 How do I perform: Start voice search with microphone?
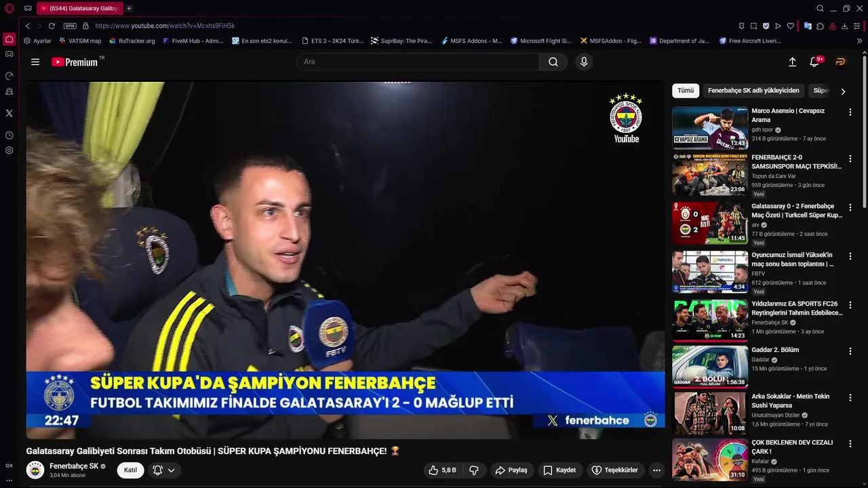[x=584, y=62]
